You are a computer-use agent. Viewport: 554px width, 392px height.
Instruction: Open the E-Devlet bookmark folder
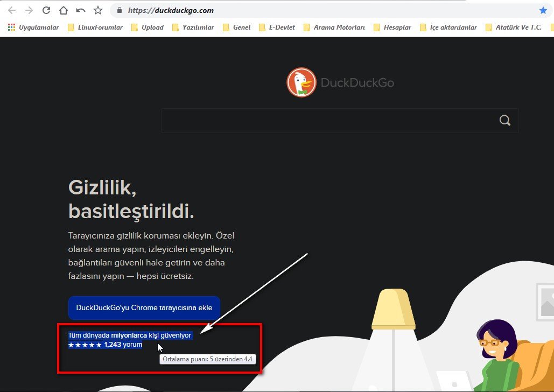pyautogui.click(x=277, y=27)
